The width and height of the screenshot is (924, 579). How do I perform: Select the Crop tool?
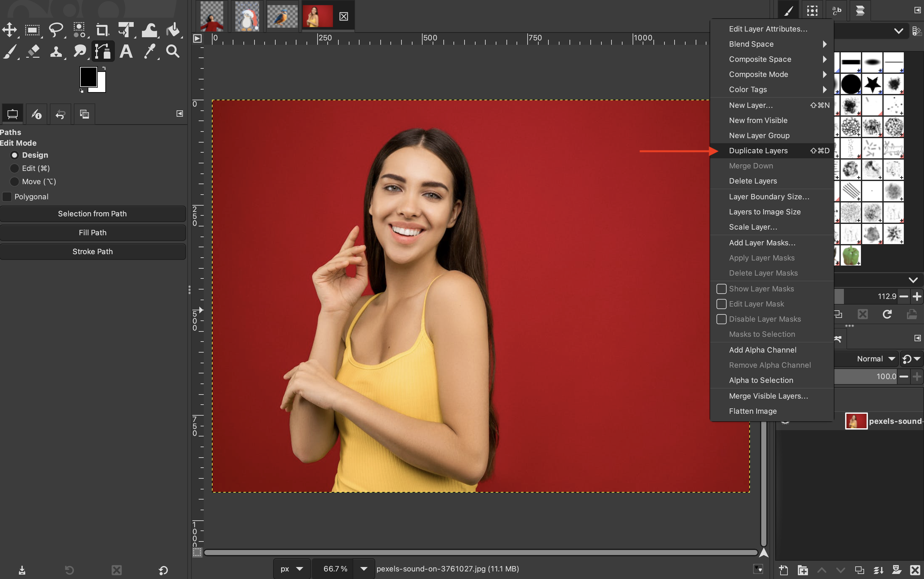click(102, 30)
